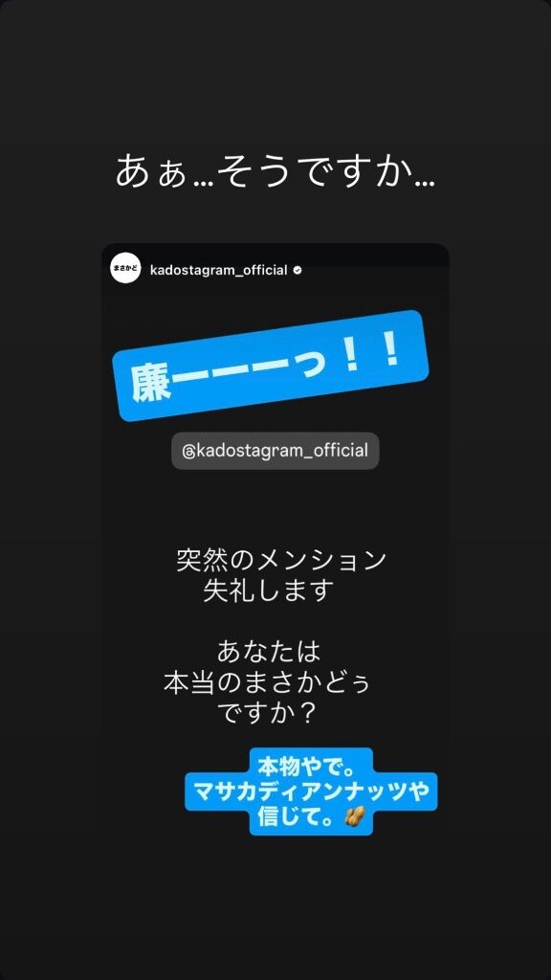Open the reshared story card's empty middle area

coord(275,506)
